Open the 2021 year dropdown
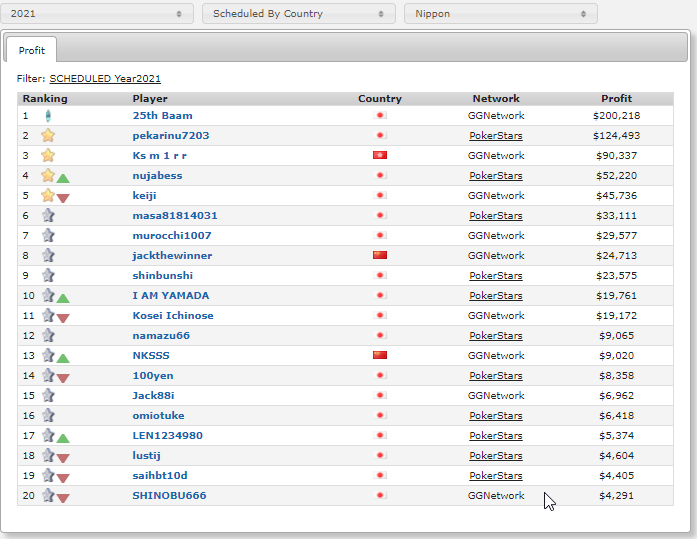Image resolution: width=697 pixels, height=539 pixels. click(96, 13)
